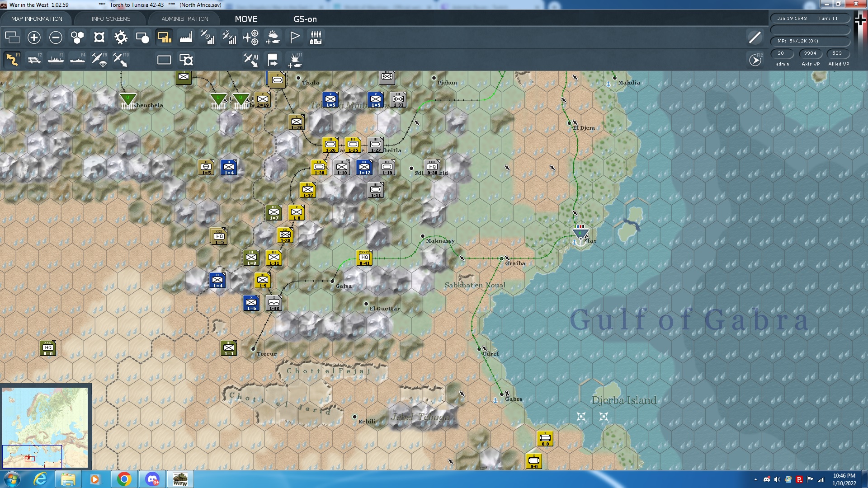Click the green airfield marker at Khenchela
868x488 pixels.
pos(128,101)
